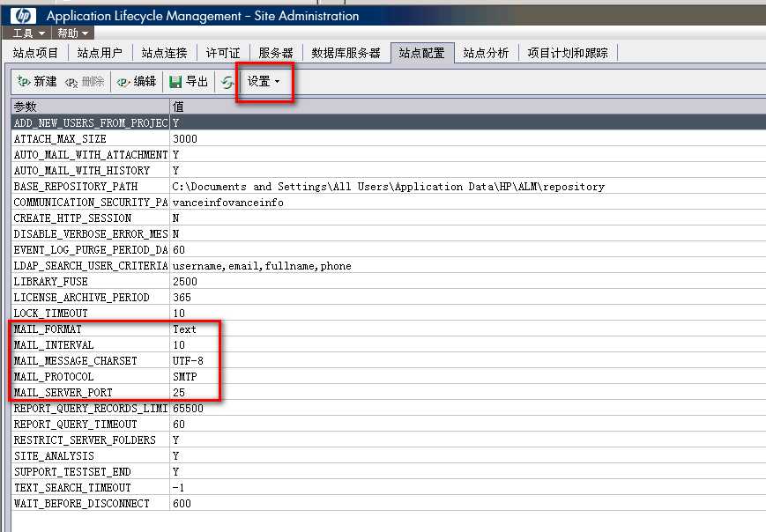Click the 新建 (New) parameter icon
766x532 pixels.
(x=23, y=81)
